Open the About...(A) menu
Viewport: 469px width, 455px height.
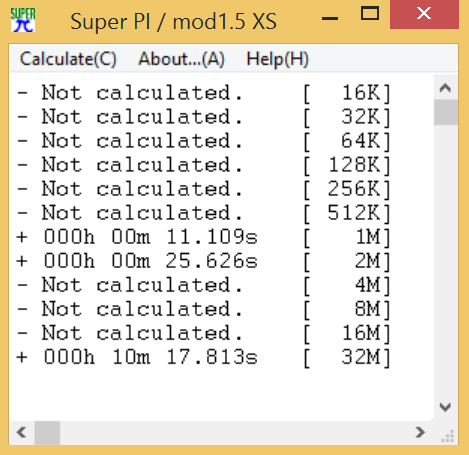[x=181, y=59]
